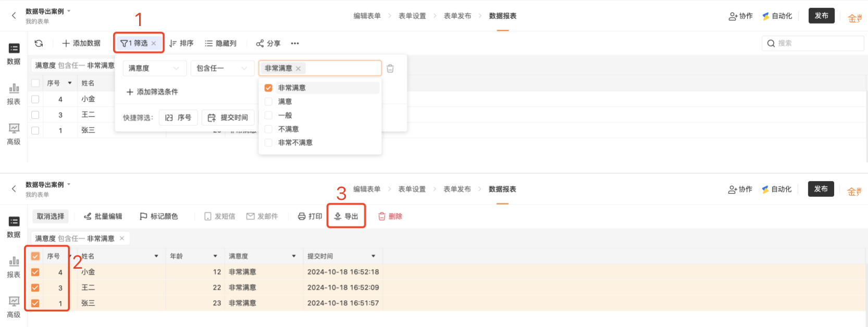Expand 数据导出案例 title dropdown in lower window

[69, 184]
